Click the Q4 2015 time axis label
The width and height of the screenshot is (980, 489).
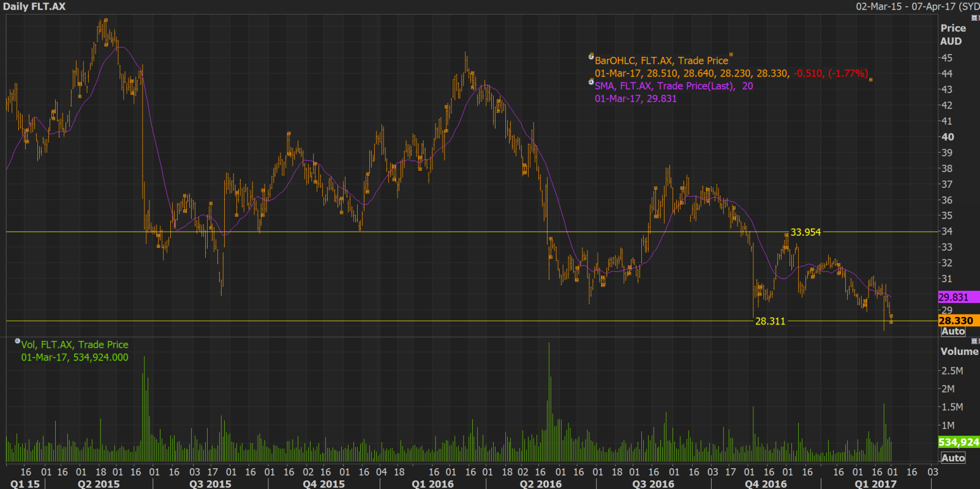(x=323, y=483)
